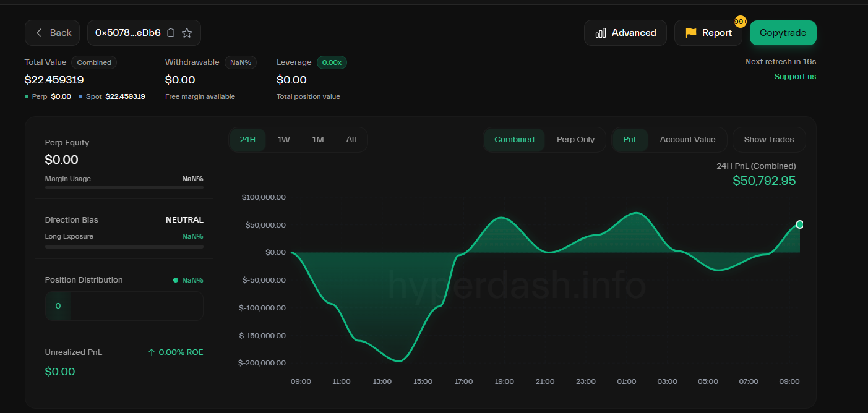Favorite this wallet with the star icon
The height and width of the screenshot is (413, 868).
187,33
